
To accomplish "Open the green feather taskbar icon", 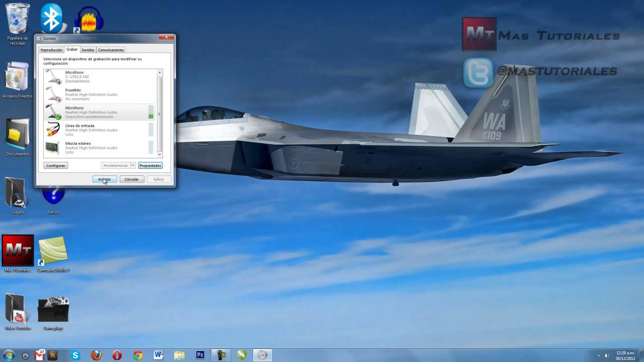I will [x=242, y=355].
